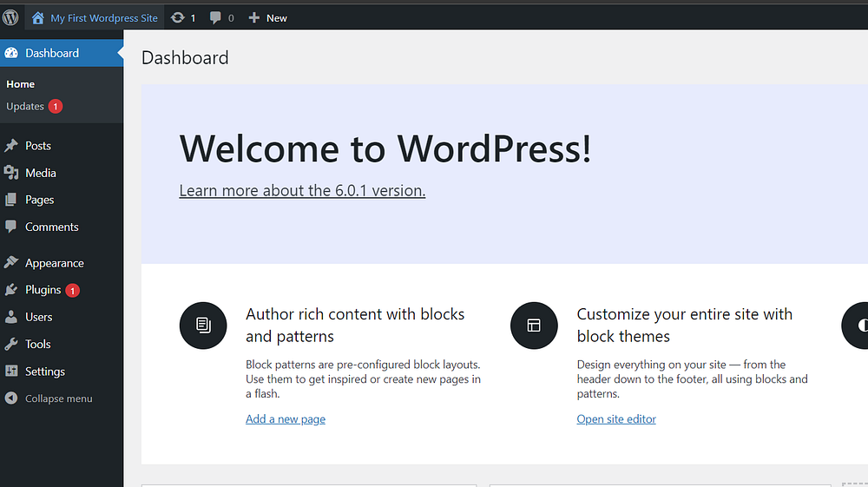Image resolution: width=868 pixels, height=487 pixels.
Task: Open the Plugins menu with update badge
Action: coord(43,290)
